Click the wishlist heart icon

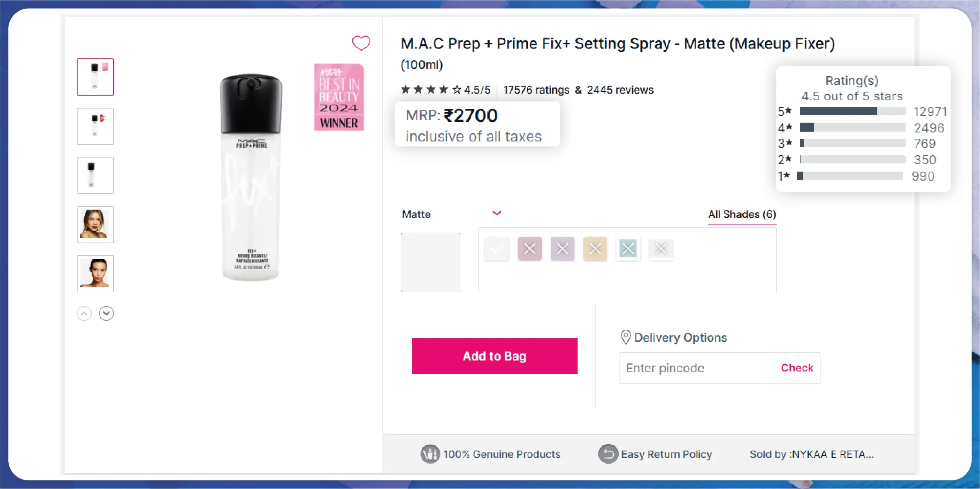[361, 43]
